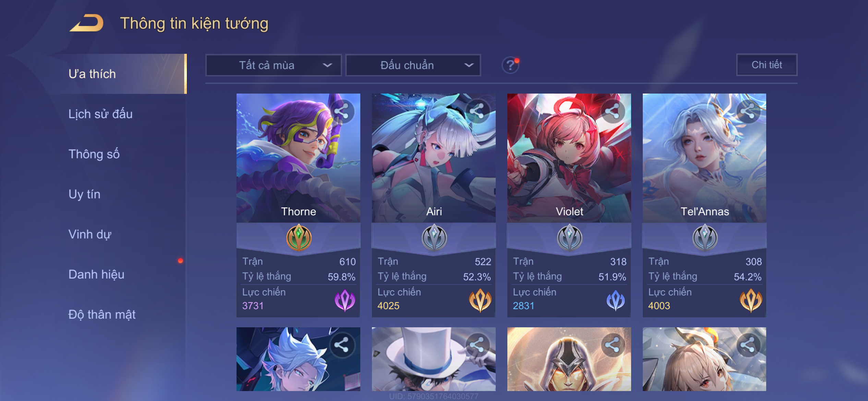
Task: Open the question mark help icon
Action: pyautogui.click(x=510, y=65)
